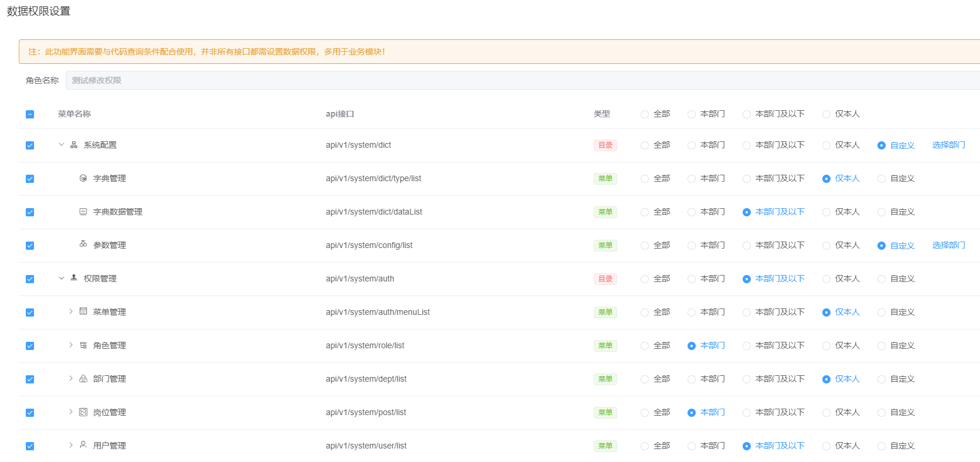Set 岗位管理 to 仅本人
The width and height of the screenshot is (980, 462).
826,413
